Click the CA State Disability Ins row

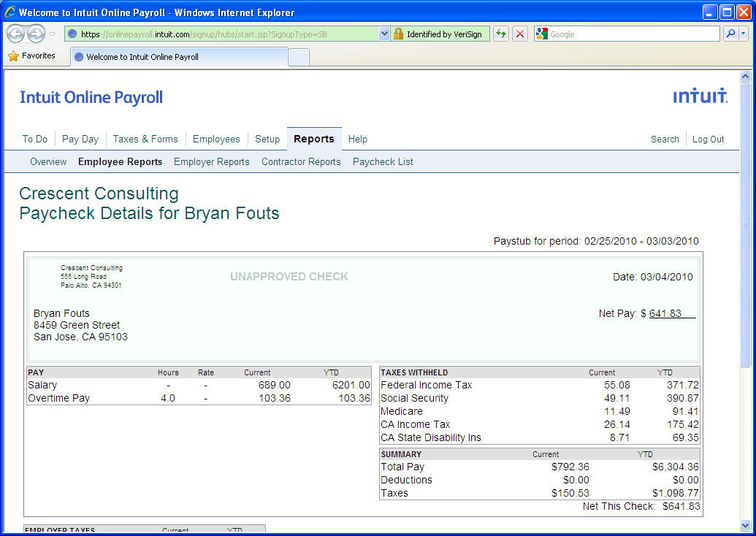point(540,437)
